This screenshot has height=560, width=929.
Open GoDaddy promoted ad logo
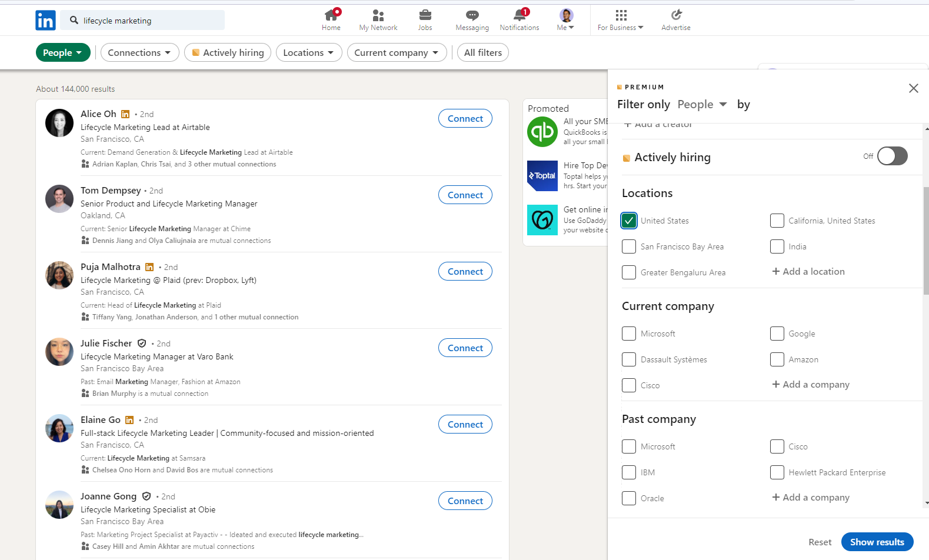pyautogui.click(x=542, y=220)
